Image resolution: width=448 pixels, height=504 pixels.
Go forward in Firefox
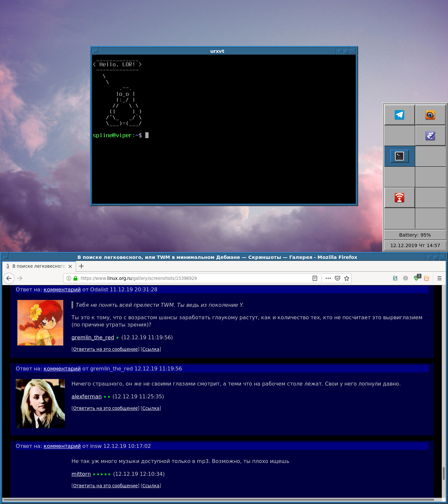pos(20,278)
